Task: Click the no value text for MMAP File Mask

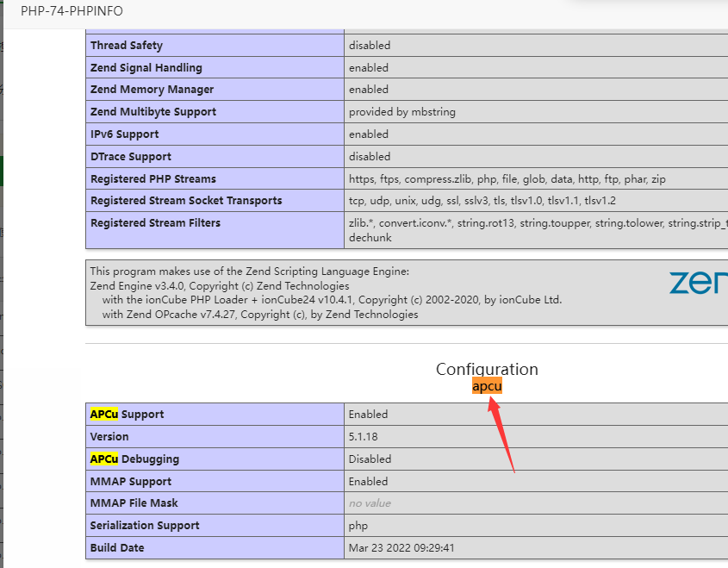Action: point(370,503)
